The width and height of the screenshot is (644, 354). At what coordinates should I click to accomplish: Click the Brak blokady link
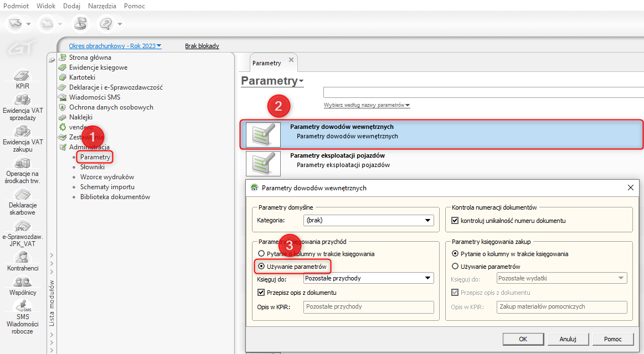coord(202,46)
